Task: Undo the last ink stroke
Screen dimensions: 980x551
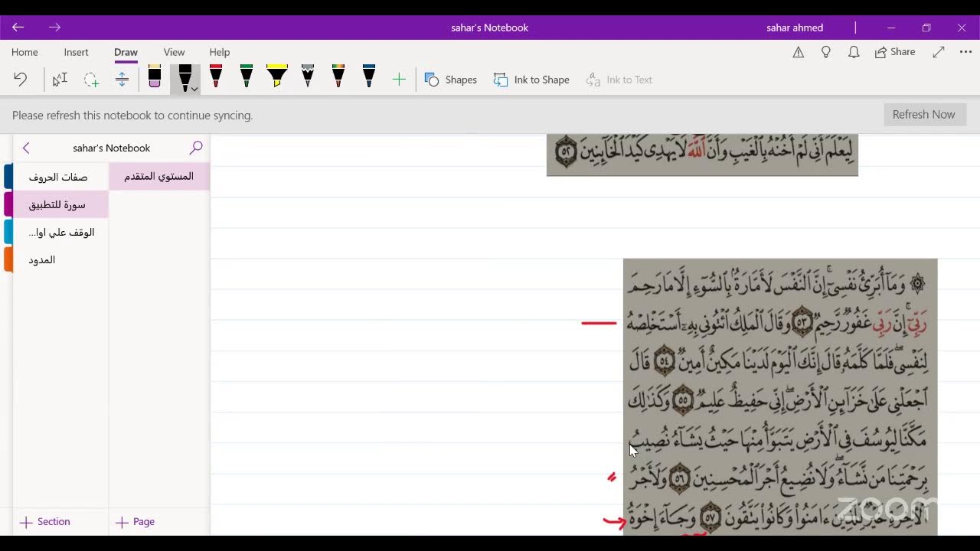Action: click(21, 80)
